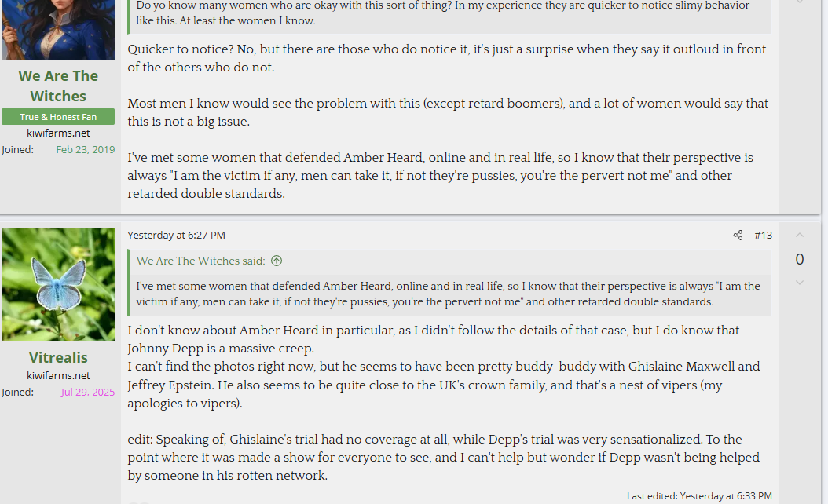This screenshot has width=828, height=504.
Task: Open the Vitrealis username link
Action: pyautogui.click(x=58, y=357)
